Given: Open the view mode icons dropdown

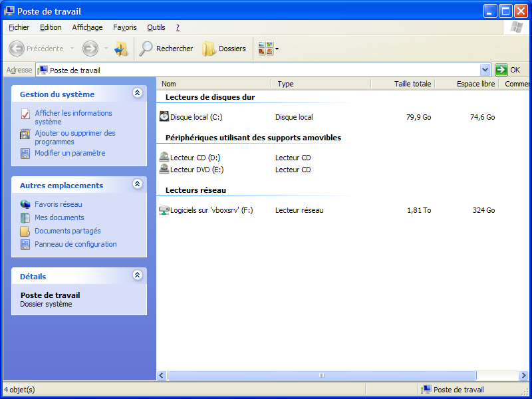Looking at the screenshot, I should (269, 49).
